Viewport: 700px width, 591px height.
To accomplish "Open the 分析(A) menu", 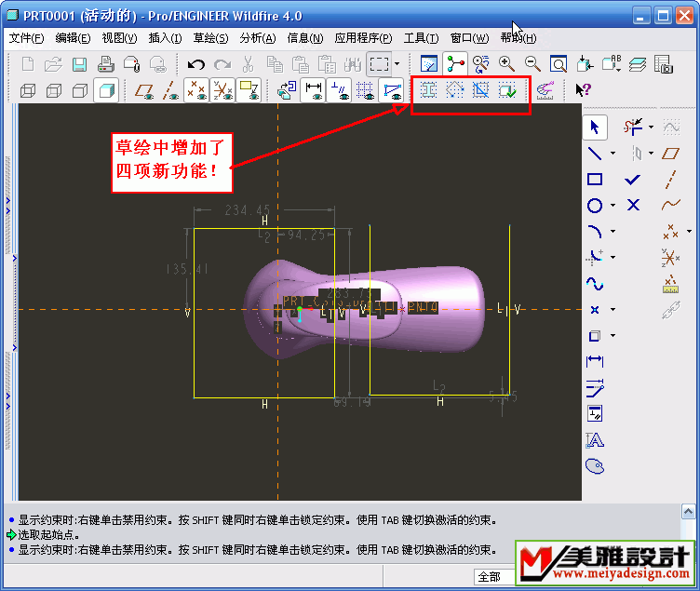I will coord(258,38).
